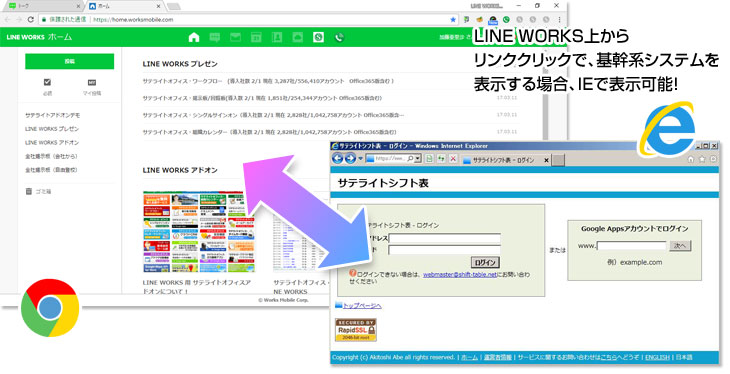Click the LINE WORKS logo in header
This screenshot has height=374, width=730.
tap(26, 37)
